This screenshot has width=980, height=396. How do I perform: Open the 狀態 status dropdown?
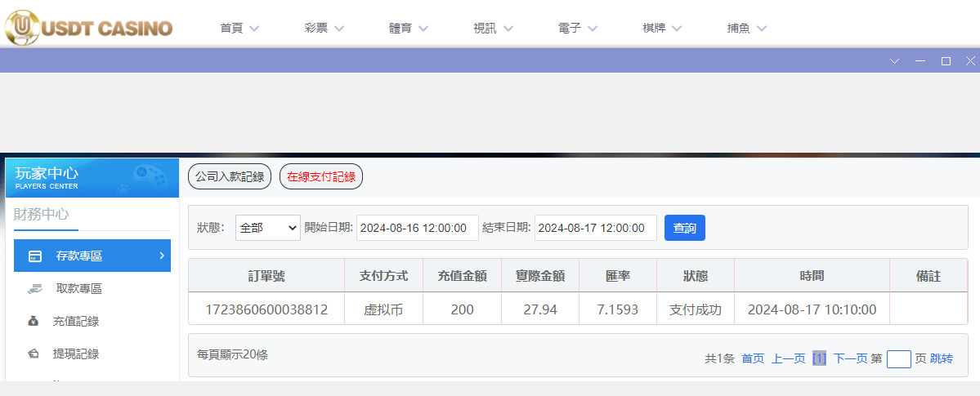[x=268, y=228]
